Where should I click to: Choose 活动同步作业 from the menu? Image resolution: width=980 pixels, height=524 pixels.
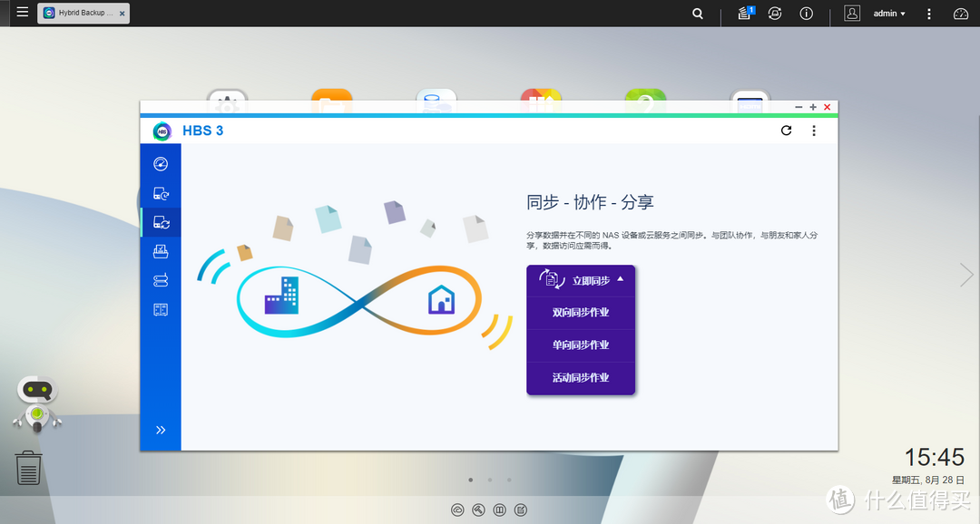coord(581,378)
